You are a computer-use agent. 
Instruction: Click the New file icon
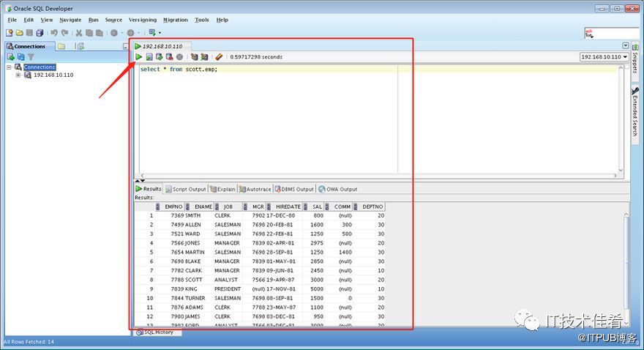tap(10, 32)
